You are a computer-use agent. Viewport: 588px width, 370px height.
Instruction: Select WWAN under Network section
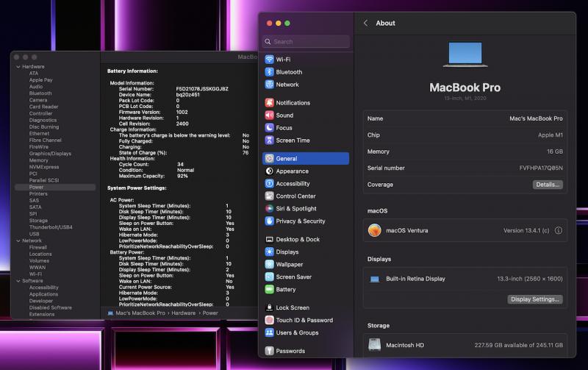pyautogui.click(x=37, y=268)
